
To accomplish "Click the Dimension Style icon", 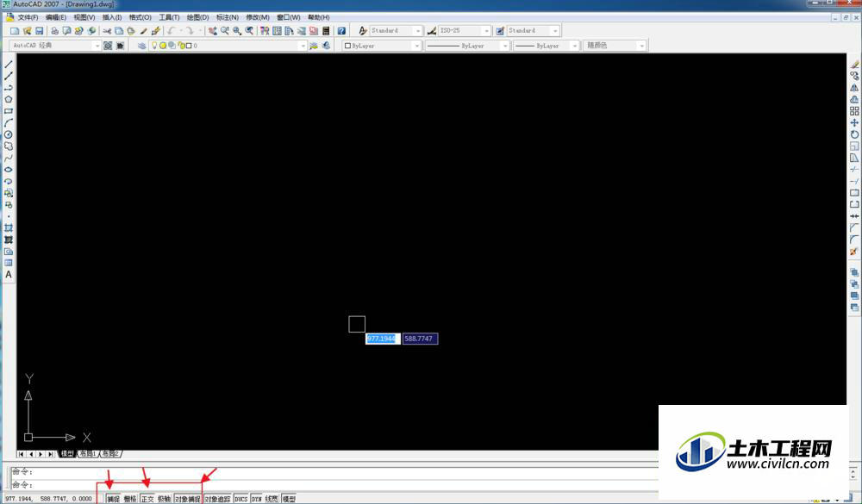I will pyautogui.click(x=432, y=31).
